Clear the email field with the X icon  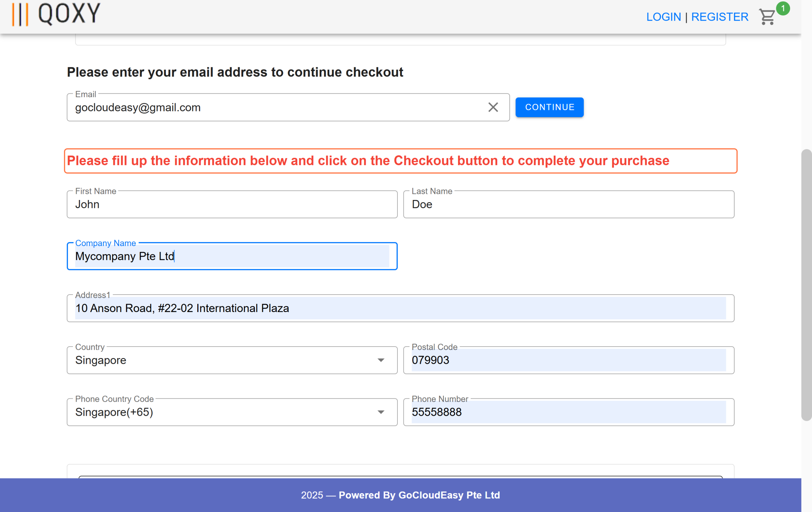click(x=493, y=107)
